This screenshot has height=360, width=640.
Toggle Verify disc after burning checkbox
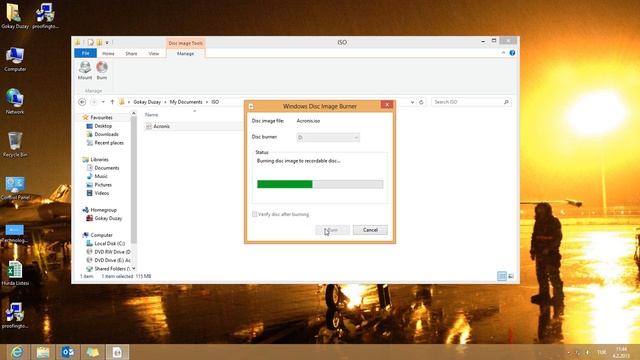tap(254, 214)
